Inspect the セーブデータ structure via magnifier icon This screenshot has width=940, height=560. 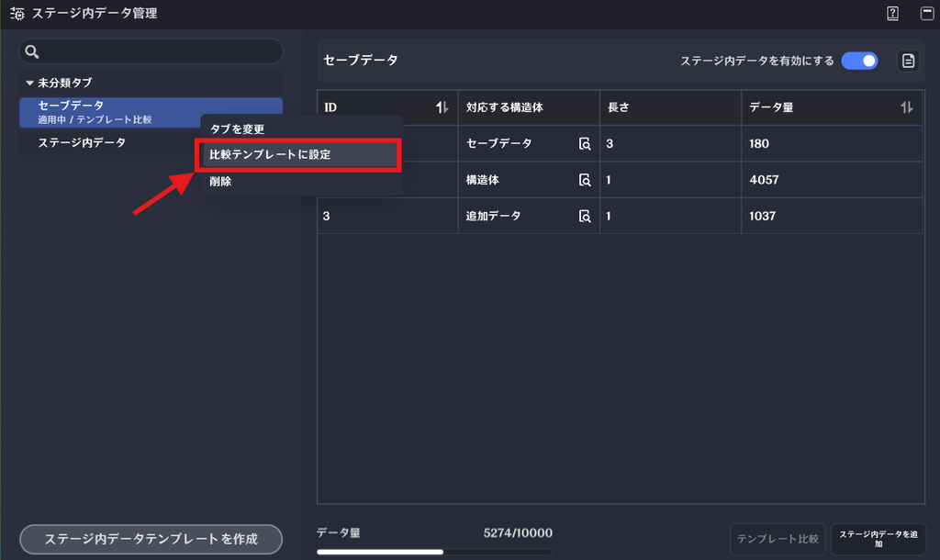tap(585, 144)
